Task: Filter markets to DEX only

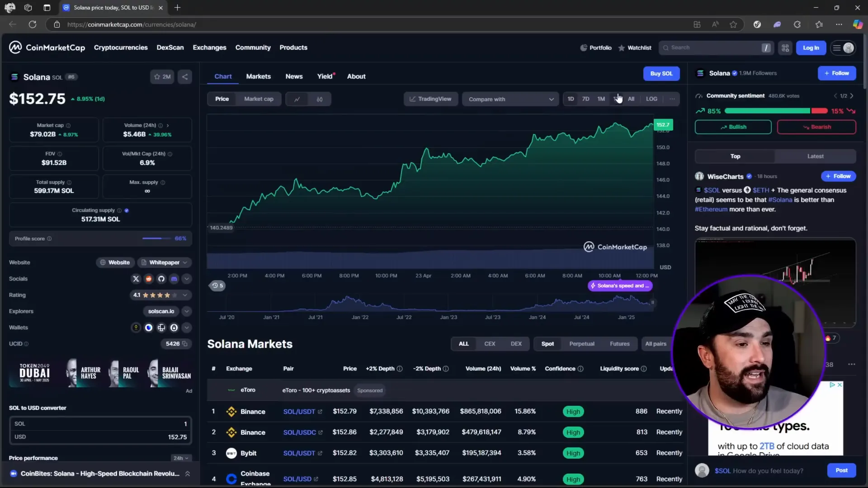Action: 516,344
